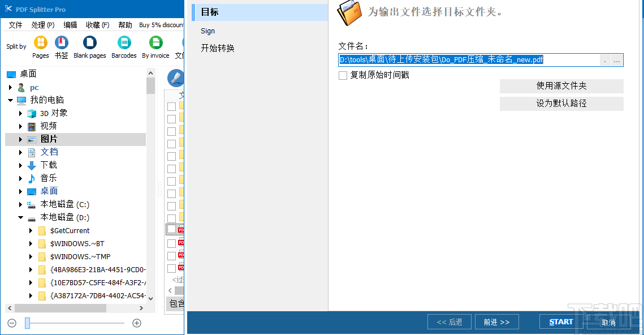The width and height of the screenshot is (644, 335).
Task: Check the topmost checkbox in the document column
Action: click(x=172, y=106)
